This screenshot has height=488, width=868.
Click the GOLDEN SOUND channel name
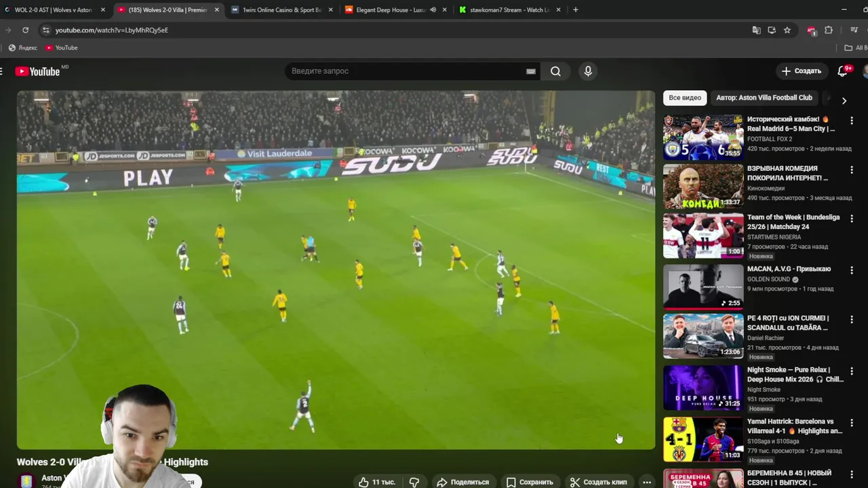click(x=769, y=279)
